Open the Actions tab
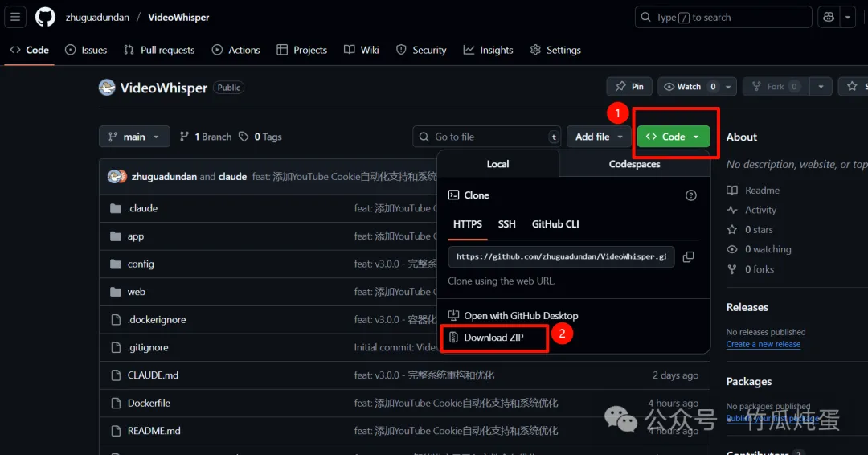The height and width of the screenshot is (455, 868). tap(235, 50)
